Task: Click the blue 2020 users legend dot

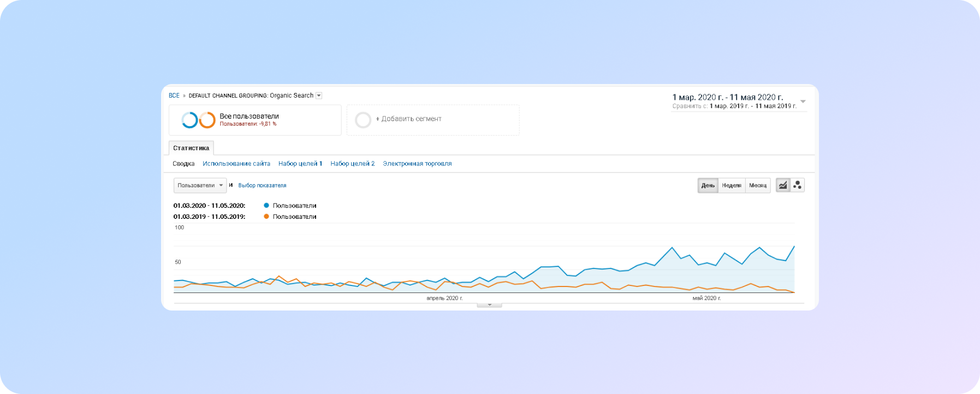Action: pyautogui.click(x=266, y=206)
